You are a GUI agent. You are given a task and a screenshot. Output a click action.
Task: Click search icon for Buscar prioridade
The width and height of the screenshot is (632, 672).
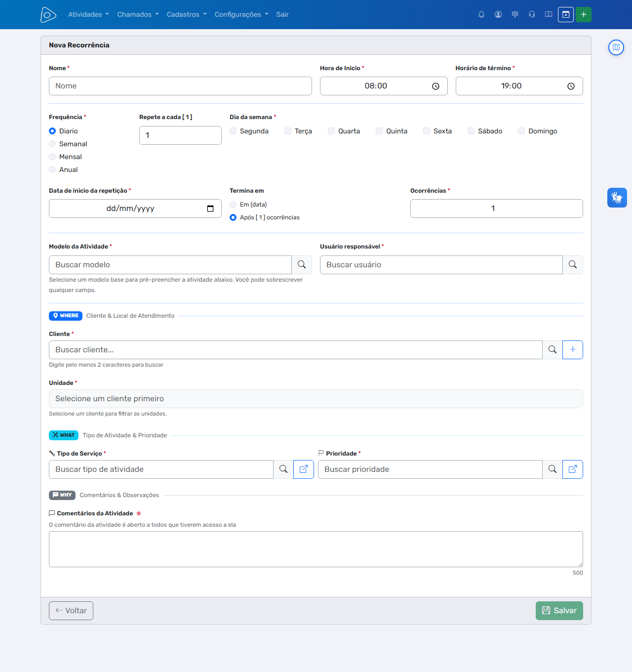coord(553,469)
